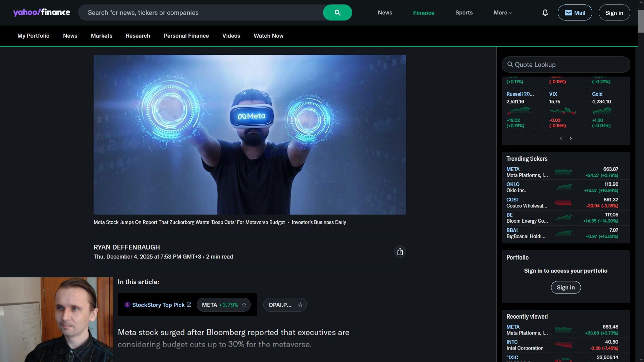This screenshot has height=362, width=644.
Task: Click COST price change -30.94 (-3.35%)
Action: tap(602, 206)
